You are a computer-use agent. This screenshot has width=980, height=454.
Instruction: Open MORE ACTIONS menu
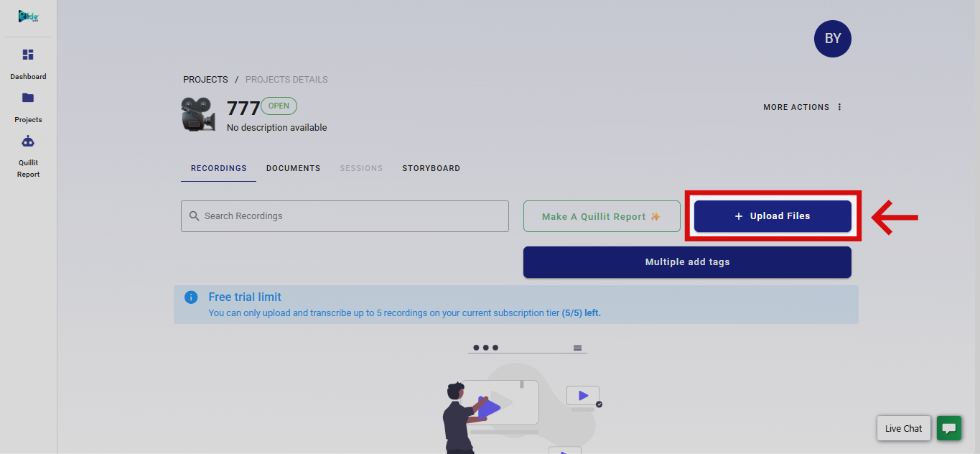click(x=803, y=107)
